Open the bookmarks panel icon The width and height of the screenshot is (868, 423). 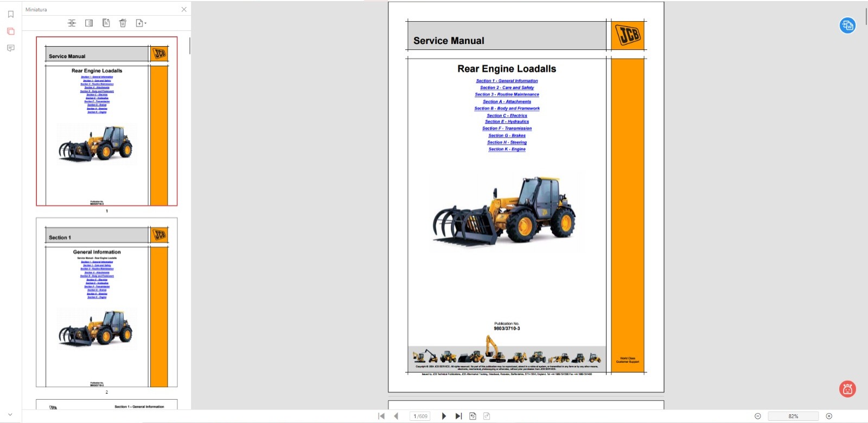pyautogui.click(x=10, y=14)
